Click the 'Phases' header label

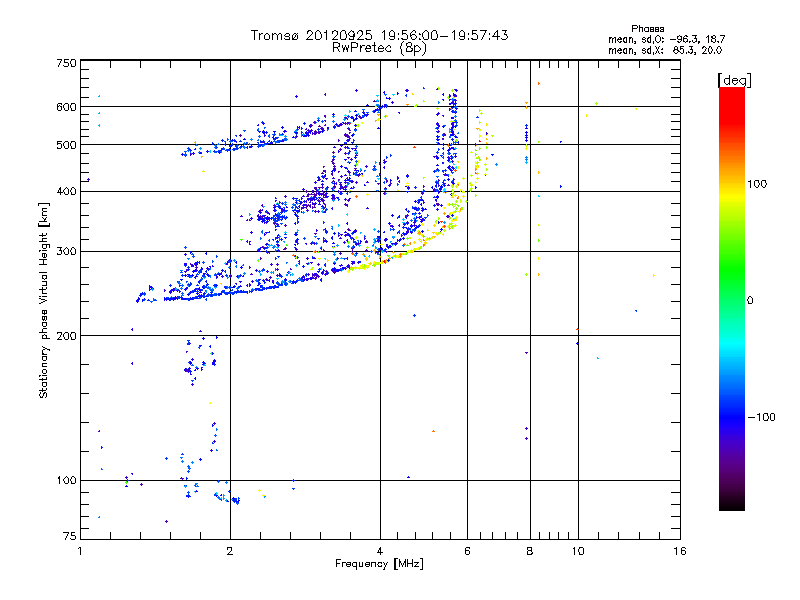click(x=647, y=29)
